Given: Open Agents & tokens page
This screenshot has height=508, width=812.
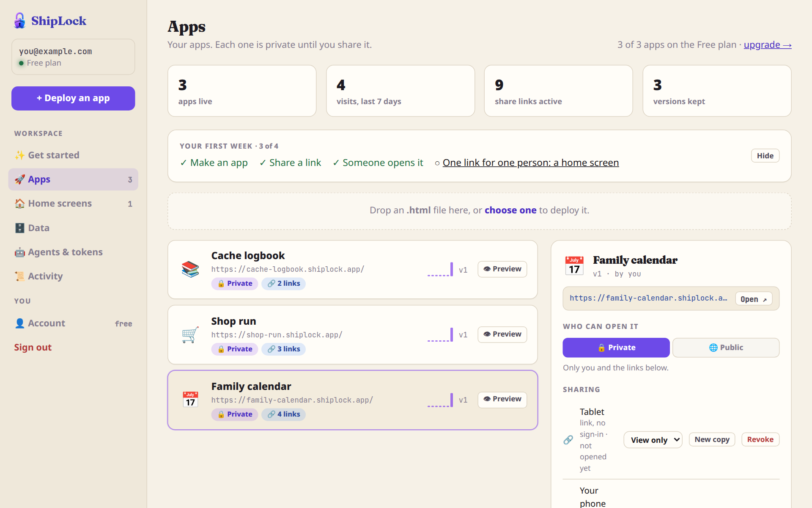Looking at the screenshot, I should (x=73, y=252).
